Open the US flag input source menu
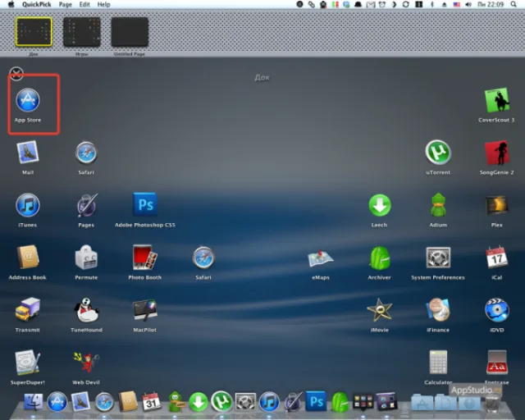Screen dimensions: 525x420 [x=457, y=4]
